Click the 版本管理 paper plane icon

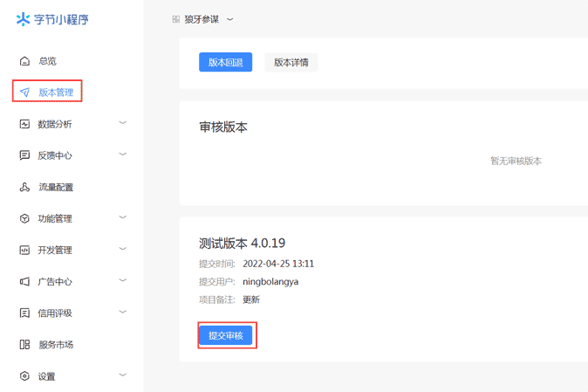[x=24, y=92]
